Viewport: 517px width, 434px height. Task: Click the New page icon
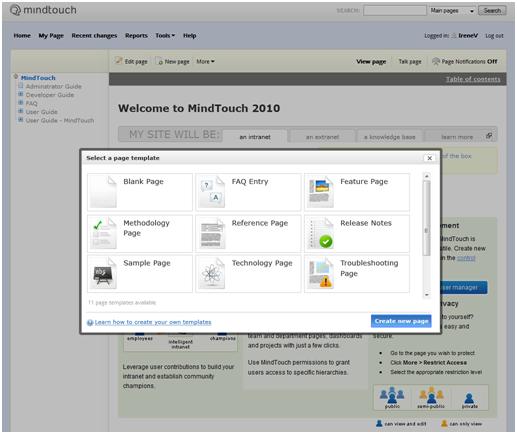tap(160, 62)
